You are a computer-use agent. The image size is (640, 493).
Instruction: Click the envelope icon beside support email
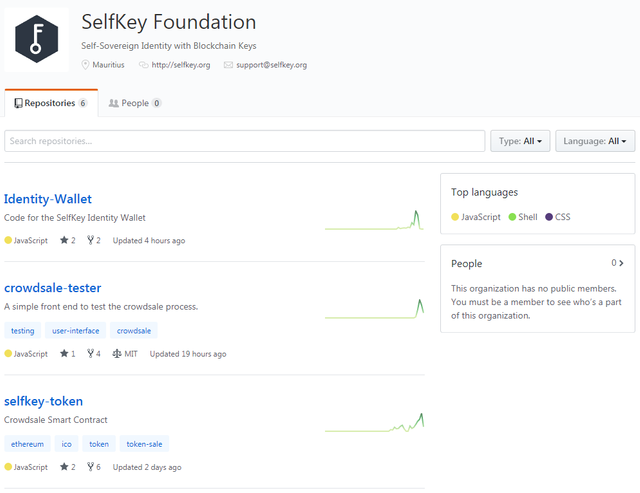tap(228, 65)
